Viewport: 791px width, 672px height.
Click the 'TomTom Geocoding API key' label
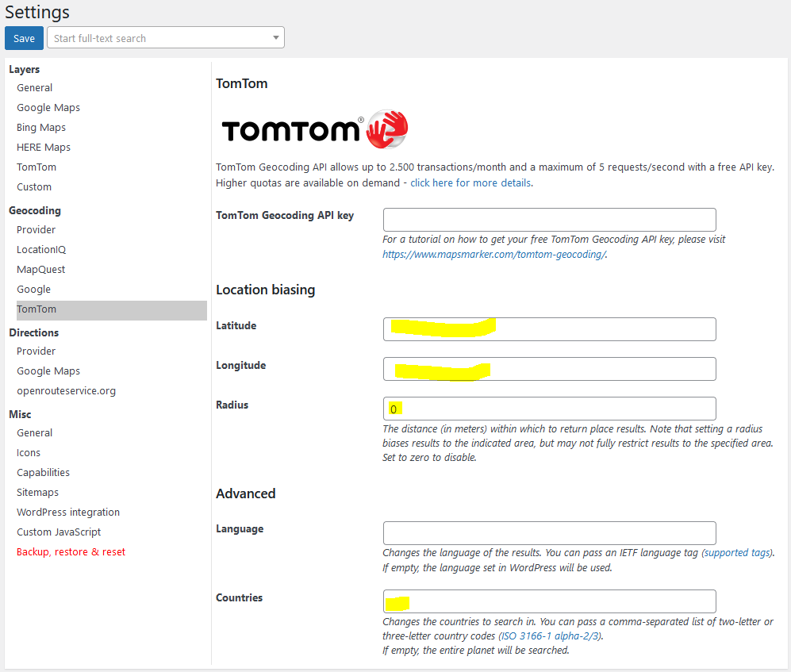(285, 216)
